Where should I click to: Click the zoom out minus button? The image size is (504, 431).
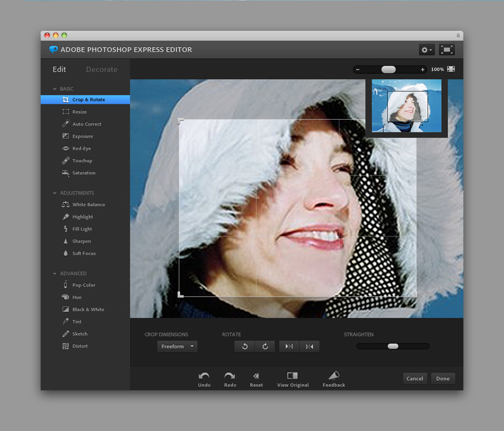357,69
